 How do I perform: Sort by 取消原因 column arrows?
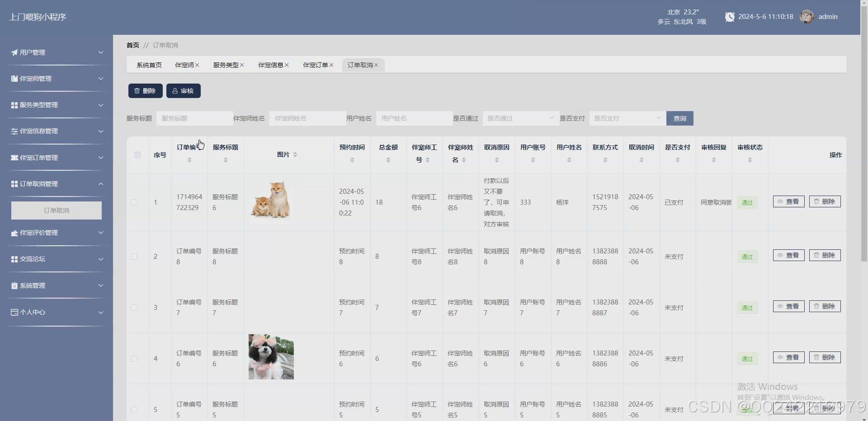(497, 160)
